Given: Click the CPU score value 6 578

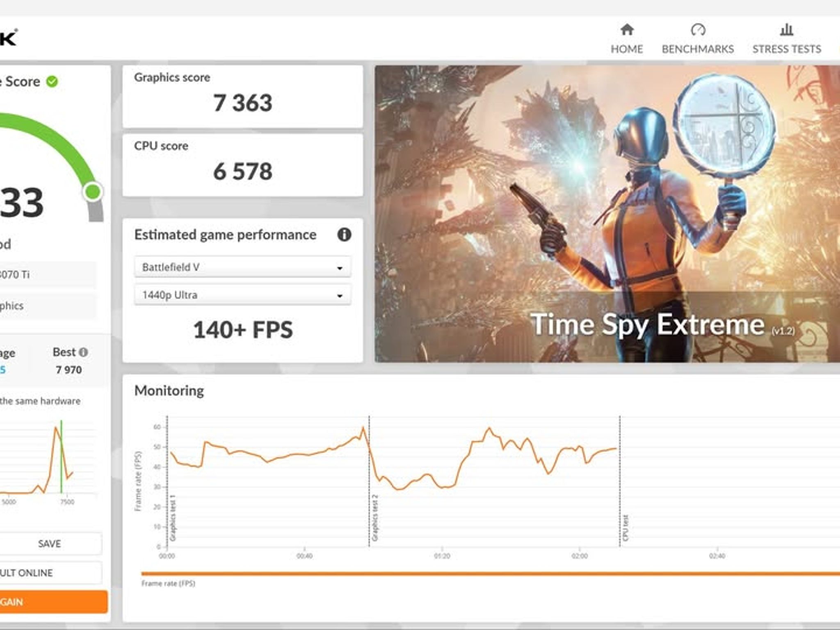Looking at the screenshot, I should pos(242,171).
